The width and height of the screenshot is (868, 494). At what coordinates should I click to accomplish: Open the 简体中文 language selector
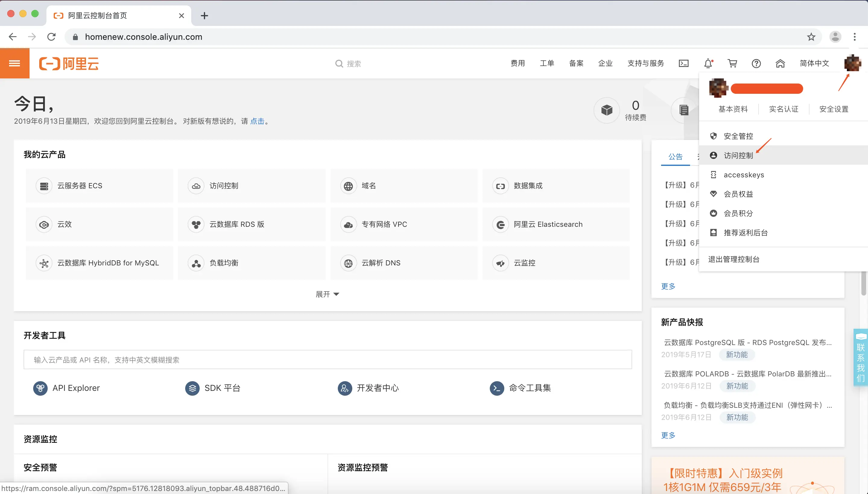[x=814, y=63]
